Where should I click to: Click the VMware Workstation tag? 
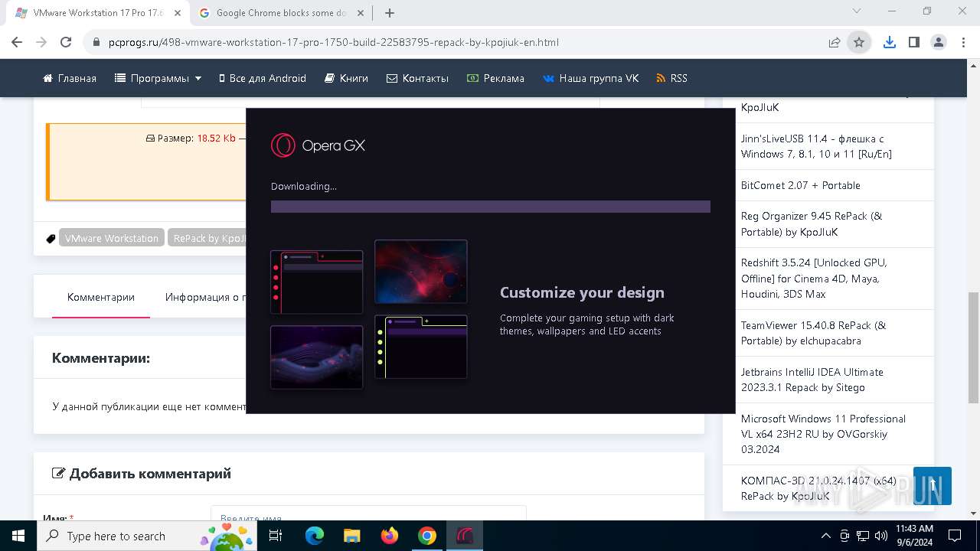point(112,238)
